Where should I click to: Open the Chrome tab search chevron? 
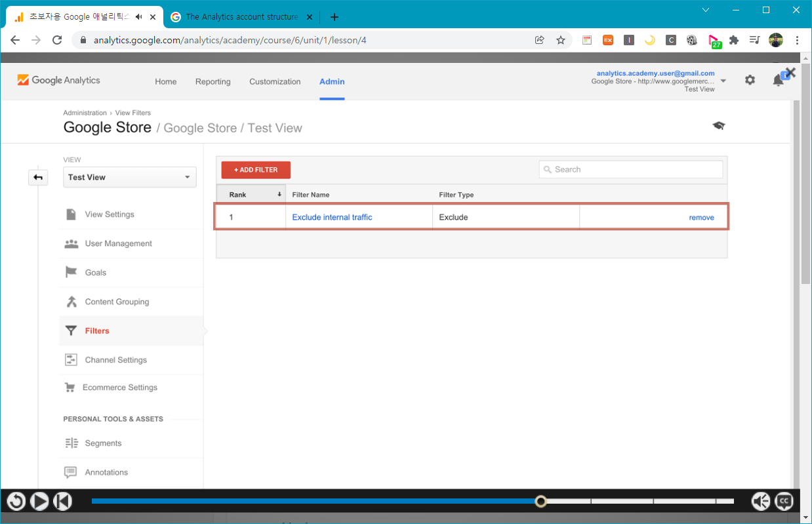coord(706,10)
